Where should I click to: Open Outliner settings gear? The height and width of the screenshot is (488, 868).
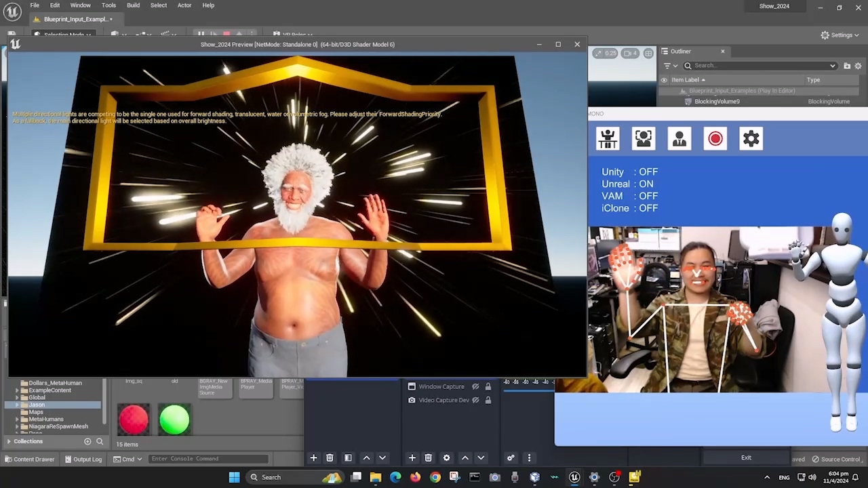(858, 66)
